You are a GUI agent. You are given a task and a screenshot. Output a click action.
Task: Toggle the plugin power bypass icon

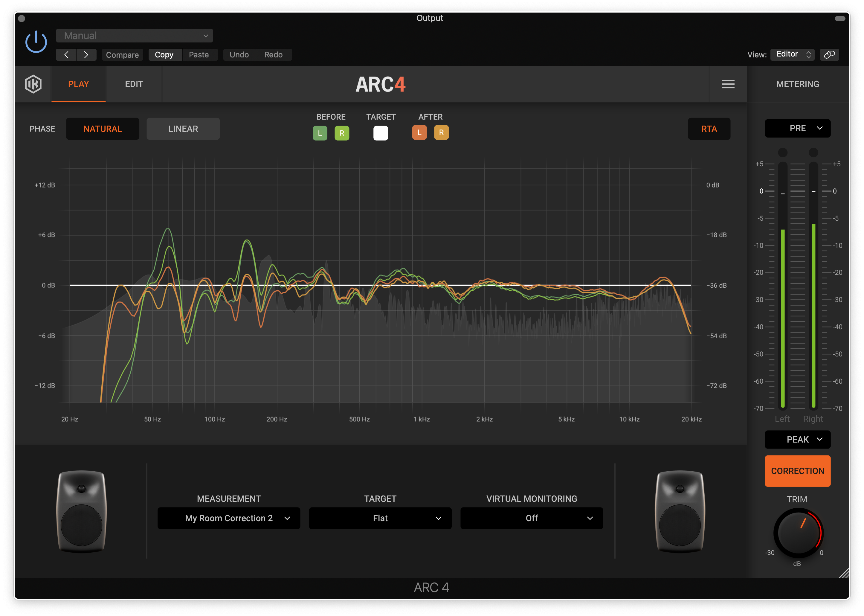click(x=36, y=41)
